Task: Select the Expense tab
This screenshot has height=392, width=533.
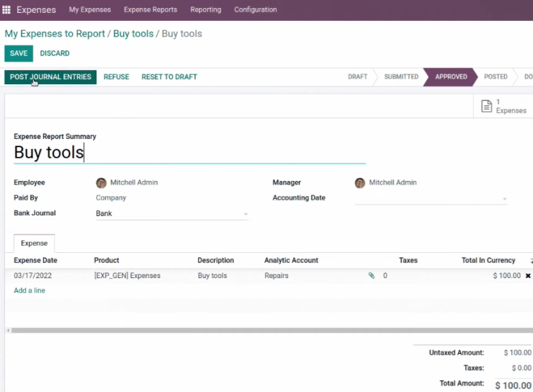Action: tap(34, 243)
